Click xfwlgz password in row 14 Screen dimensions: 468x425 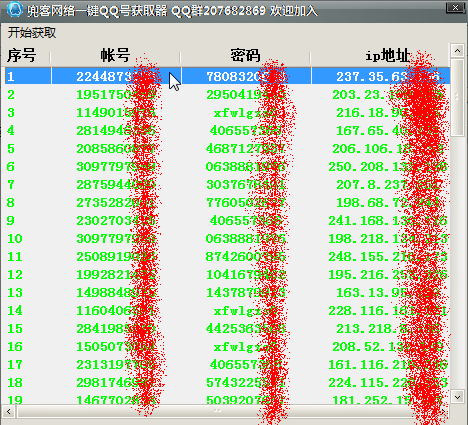[245, 311]
